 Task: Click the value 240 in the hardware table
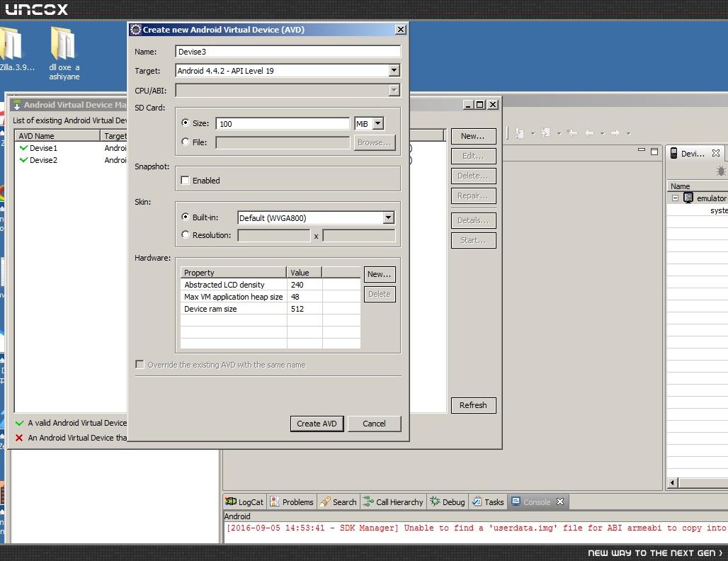tap(297, 285)
